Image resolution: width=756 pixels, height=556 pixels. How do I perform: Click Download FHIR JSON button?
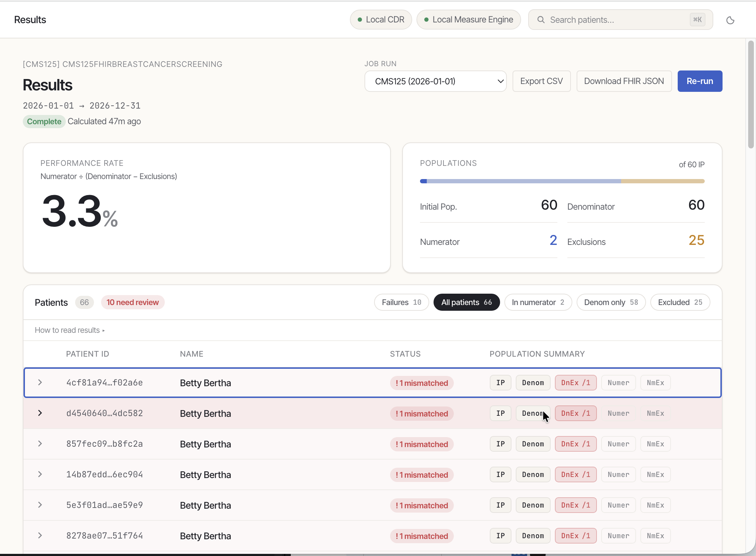[x=624, y=81]
